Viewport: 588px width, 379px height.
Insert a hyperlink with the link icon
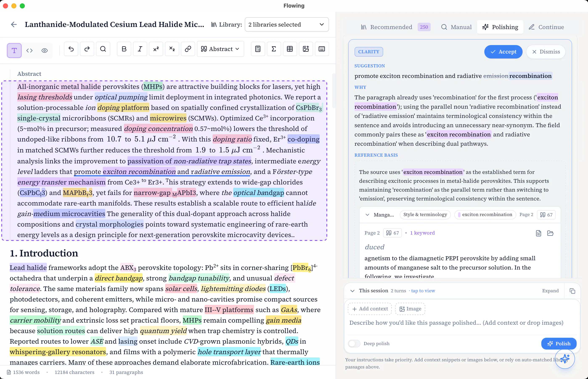(x=188, y=49)
